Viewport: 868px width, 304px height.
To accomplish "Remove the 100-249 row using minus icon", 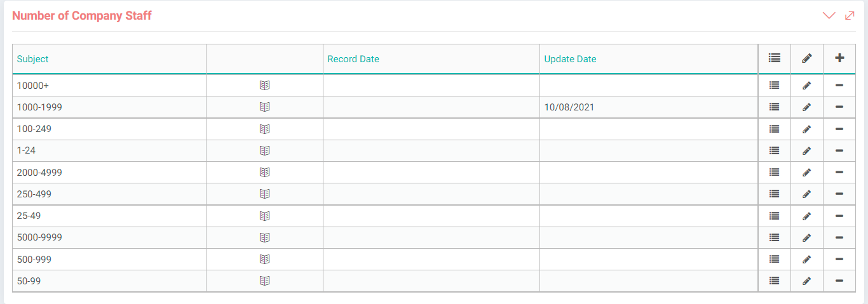I will pos(839,129).
